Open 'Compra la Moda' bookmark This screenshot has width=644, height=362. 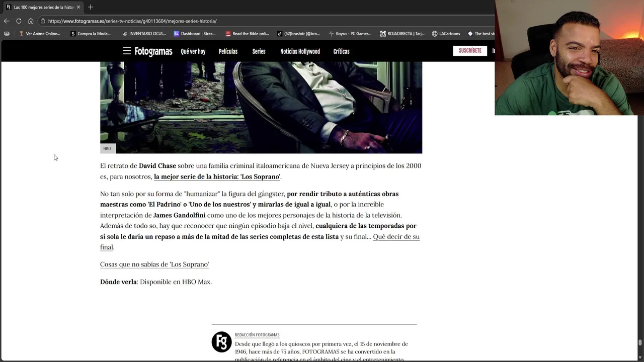91,34
